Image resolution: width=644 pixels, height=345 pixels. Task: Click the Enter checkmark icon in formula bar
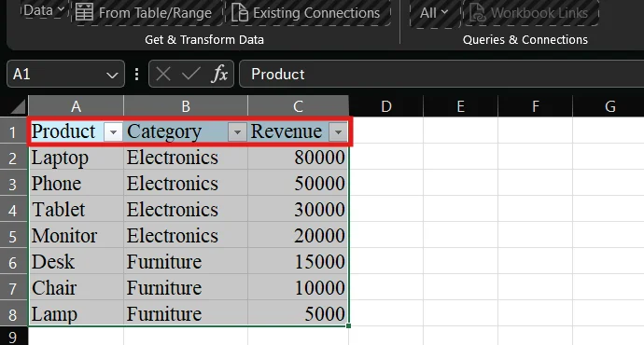tap(191, 75)
